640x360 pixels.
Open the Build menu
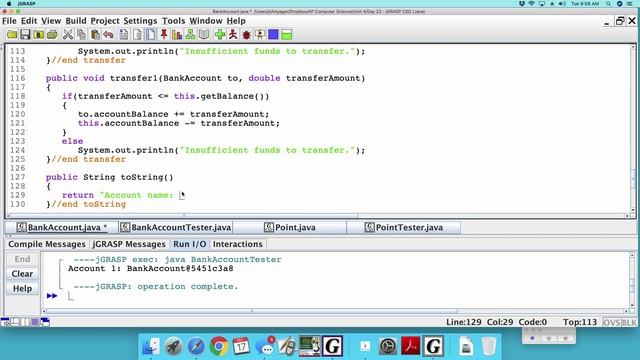click(76, 21)
